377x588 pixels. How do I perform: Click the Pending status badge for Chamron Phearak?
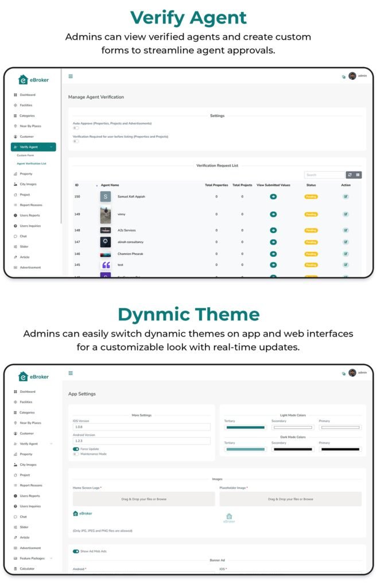pyautogui.click(x=311, y=254)
